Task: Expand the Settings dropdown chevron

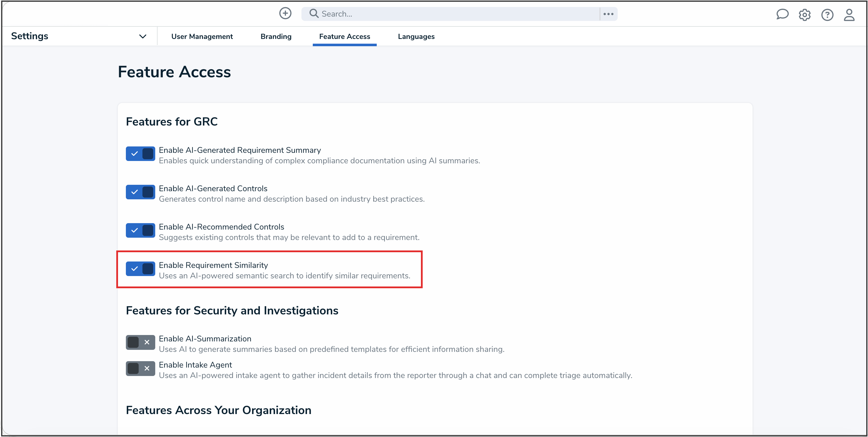Action: click(142, 36)
